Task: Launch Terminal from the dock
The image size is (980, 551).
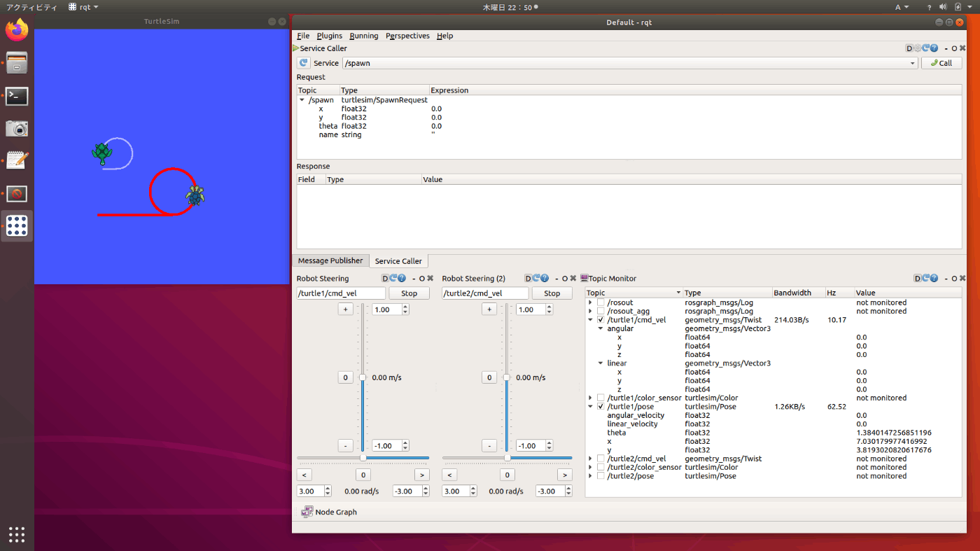Action: 17,96
